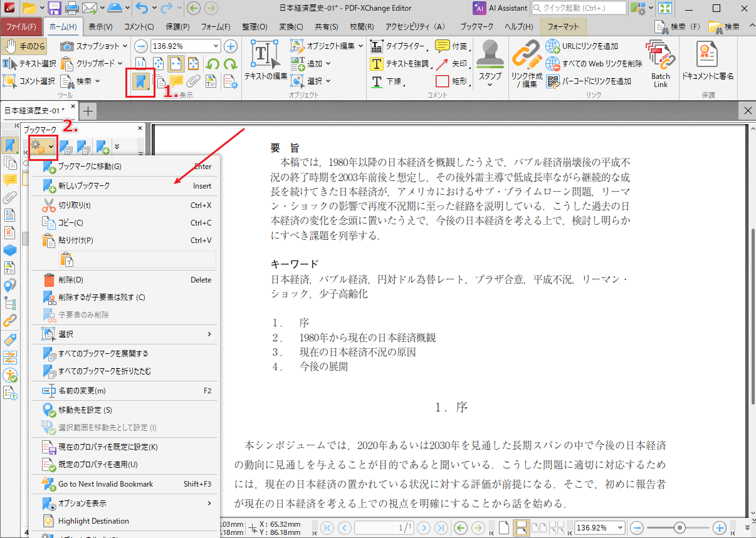The image size is (756, 538).
Task: Click Delete (削除) in context menu
Action: pos(125,280)
